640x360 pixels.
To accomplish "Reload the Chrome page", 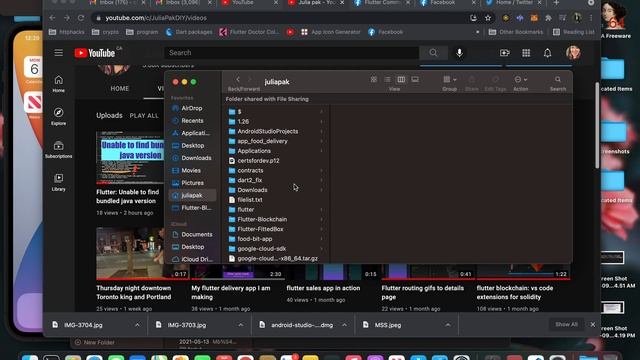I will pos(81,18).
